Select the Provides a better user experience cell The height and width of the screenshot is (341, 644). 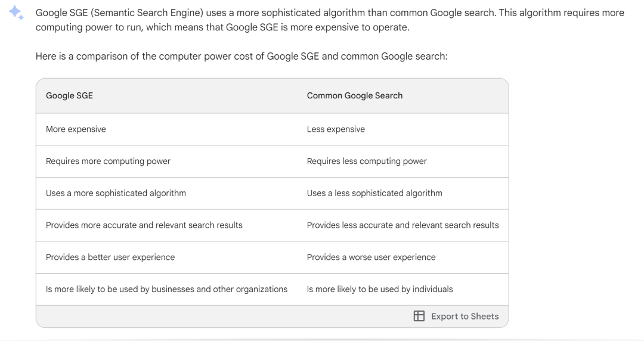[110, 258]
